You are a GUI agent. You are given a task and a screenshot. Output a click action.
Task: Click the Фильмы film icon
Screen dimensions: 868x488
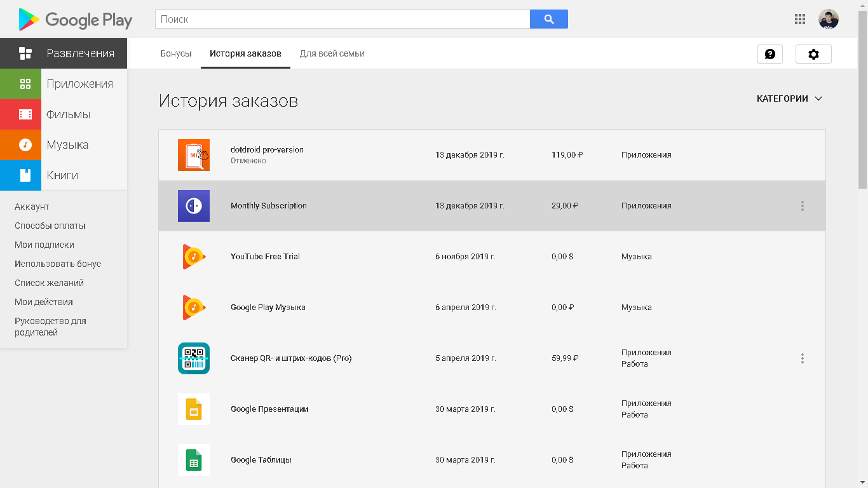click(25, 114)
